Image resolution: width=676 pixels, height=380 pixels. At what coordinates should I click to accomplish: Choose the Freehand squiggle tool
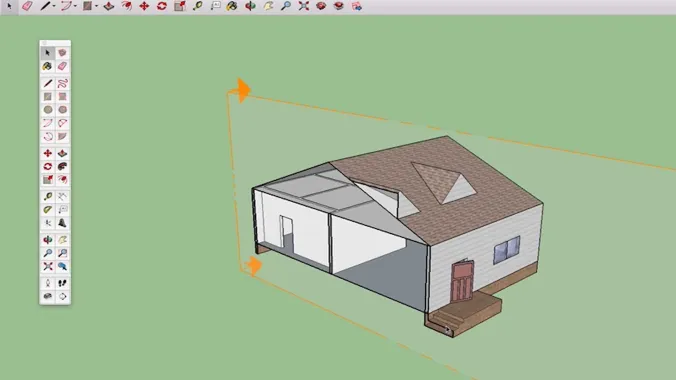pos(63,83)
